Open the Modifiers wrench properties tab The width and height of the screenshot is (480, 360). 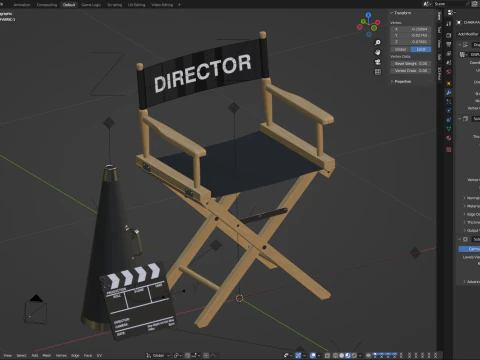tap(449, 93)
